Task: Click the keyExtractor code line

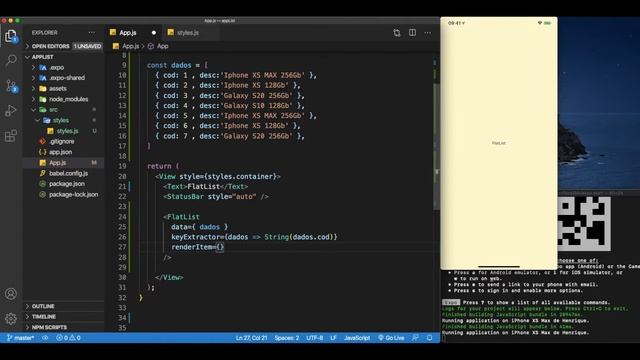Action: 254,237
